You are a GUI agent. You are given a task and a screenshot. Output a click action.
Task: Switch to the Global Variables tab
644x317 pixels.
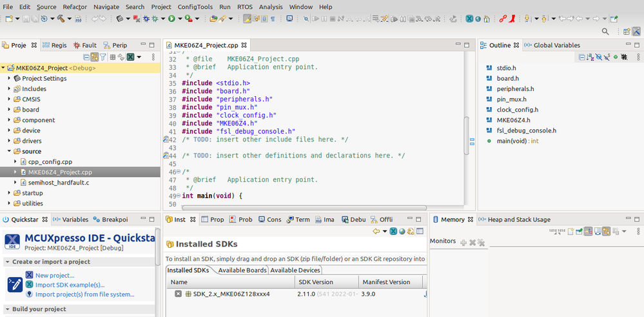pyautogui.click(x=552, y=45)
